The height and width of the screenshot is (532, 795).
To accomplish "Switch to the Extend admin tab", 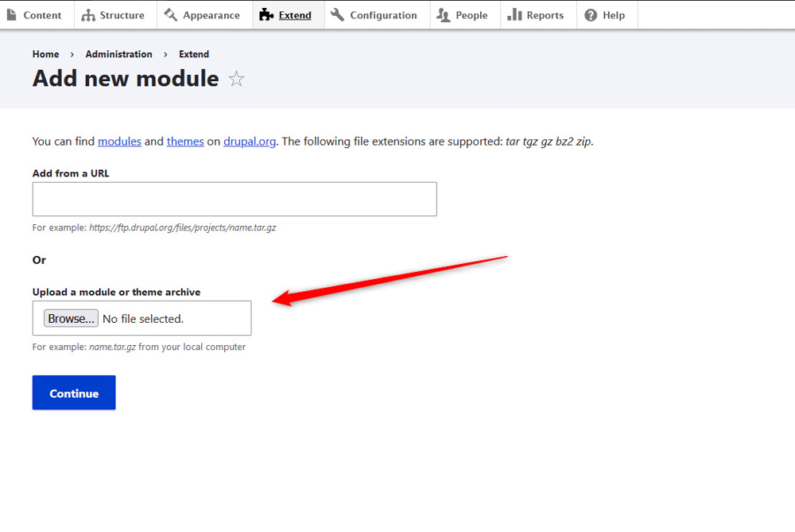I will coord(294,14).
